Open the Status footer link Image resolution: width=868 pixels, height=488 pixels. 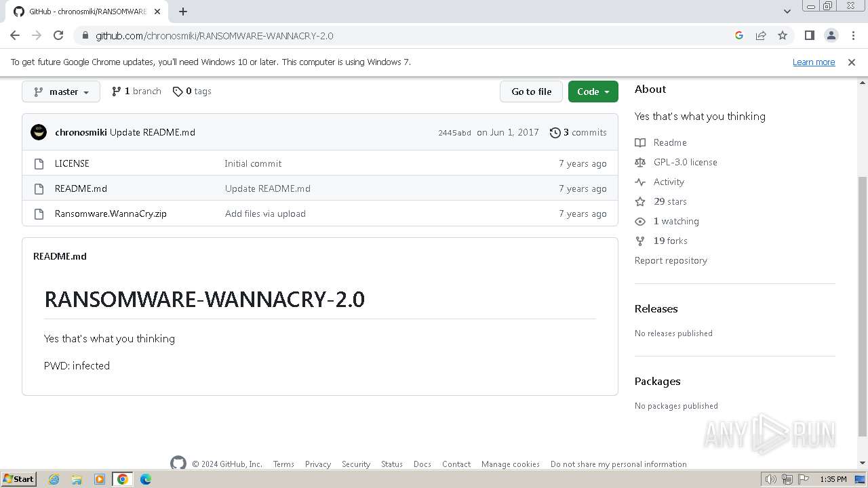tap(392, 464)
